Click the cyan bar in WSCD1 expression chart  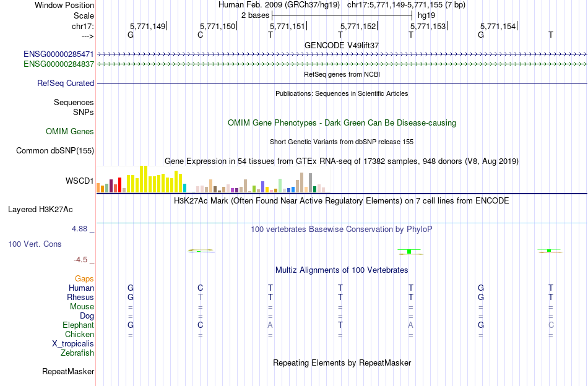(185, 188)
